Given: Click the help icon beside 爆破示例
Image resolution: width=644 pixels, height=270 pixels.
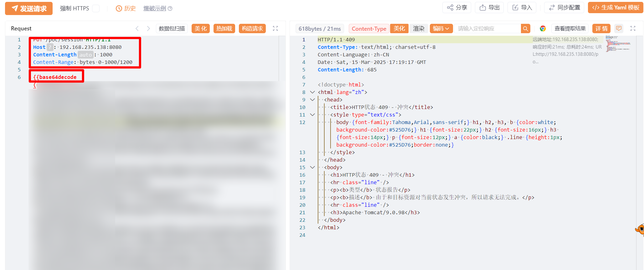Looking at the screenshot, I should (x=170, y=8).
